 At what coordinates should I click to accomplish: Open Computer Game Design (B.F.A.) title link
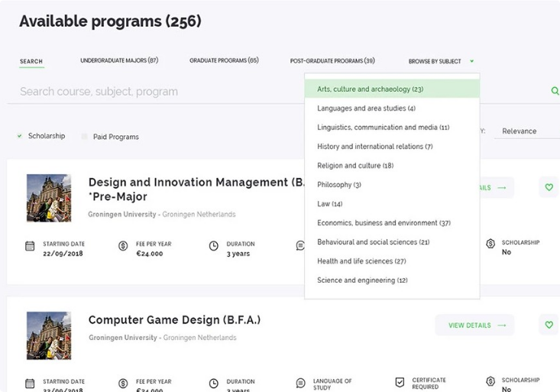pyautogui.click(x=174, y=320)
